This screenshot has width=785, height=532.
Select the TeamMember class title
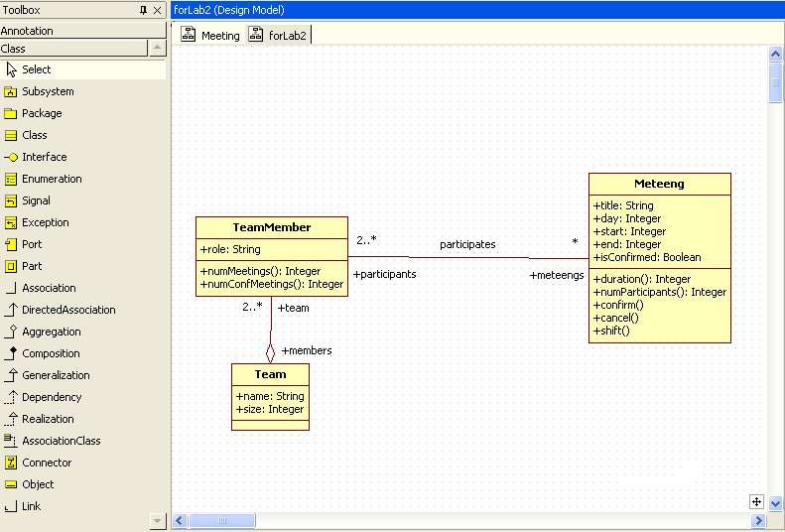tap(272, 227)
